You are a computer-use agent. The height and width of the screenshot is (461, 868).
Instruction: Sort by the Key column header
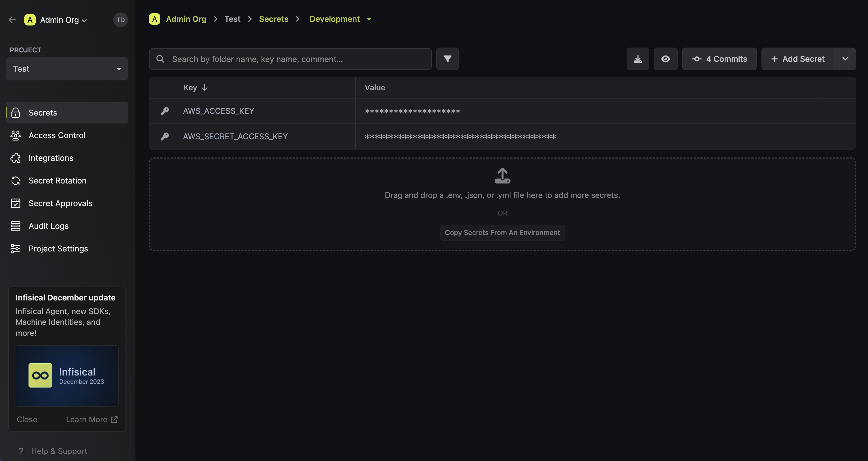point(195,87)
